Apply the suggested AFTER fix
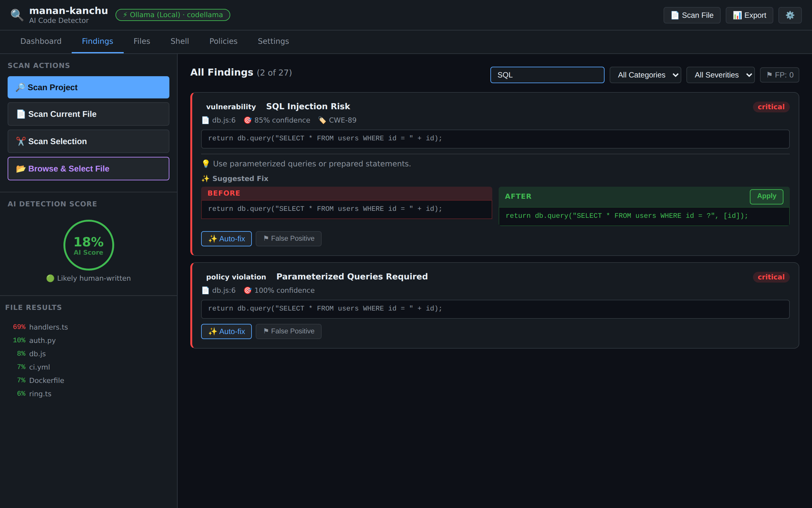This screenshot has height=508, width=812. 766,197
